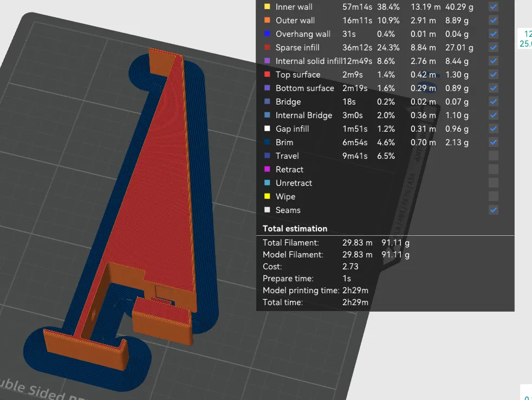Select the Wipe row label

click(286, 197)
